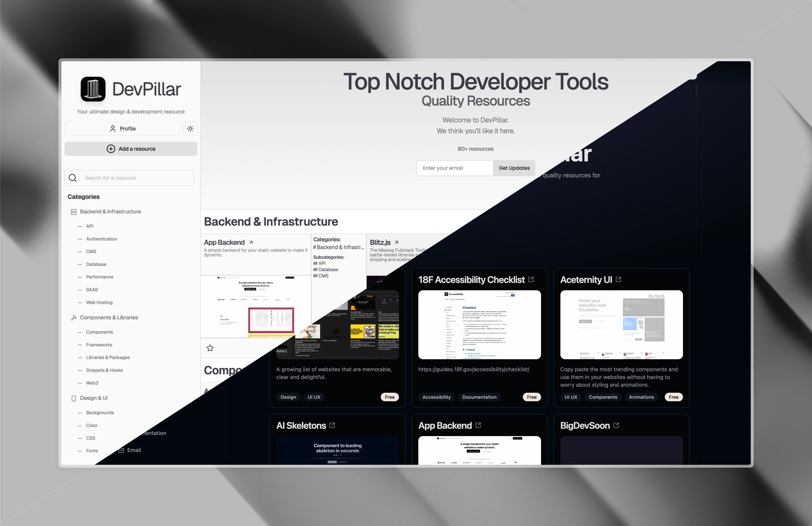Favorite App Backend with the star icon

210,348
